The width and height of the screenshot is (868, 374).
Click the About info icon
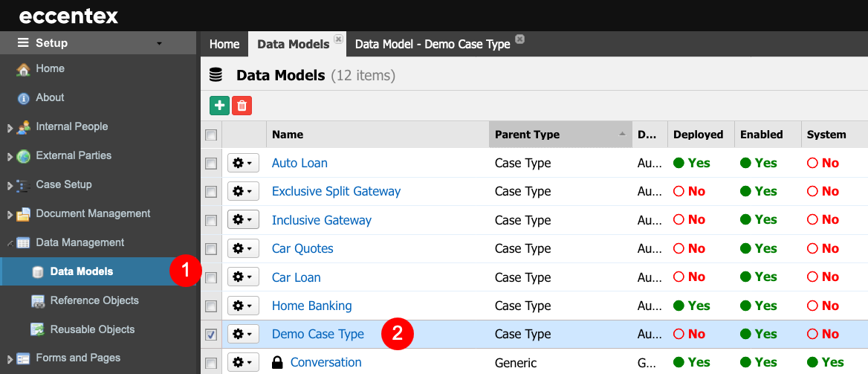(x=23, y=98)
